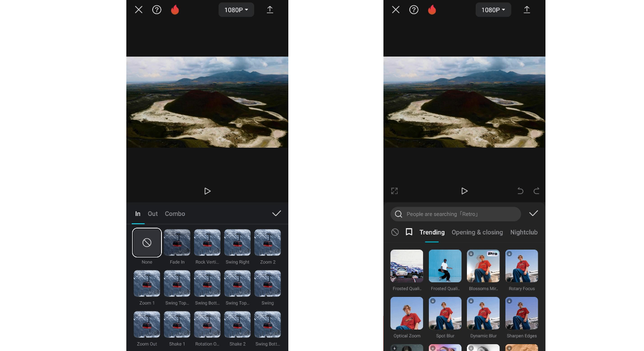Select the Sharpen Edges effect
This screenshot has width=644, height=351.
click(x=522, y=313)
